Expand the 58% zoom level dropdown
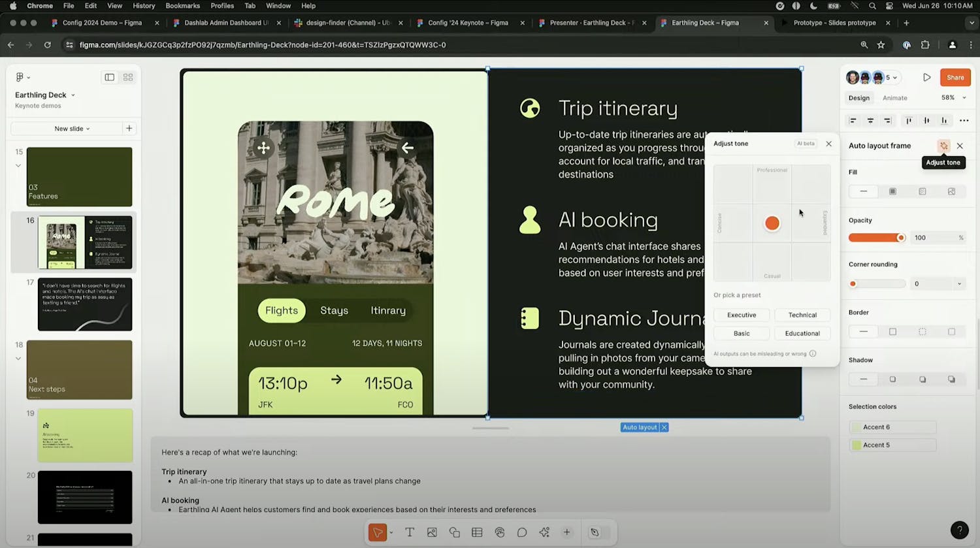Viewport: 980px width, 548px height. click(x=953, y=98)
